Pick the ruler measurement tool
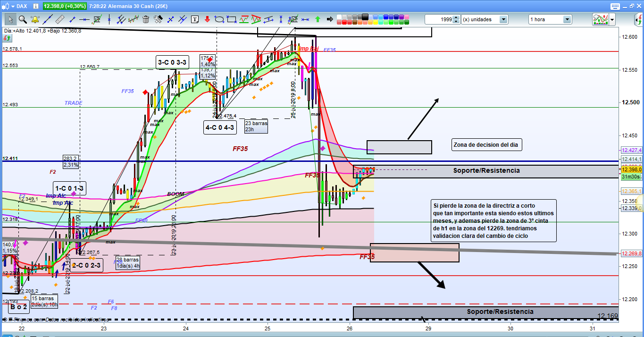Viewport: 644px width, 337px height. point(59,19)
